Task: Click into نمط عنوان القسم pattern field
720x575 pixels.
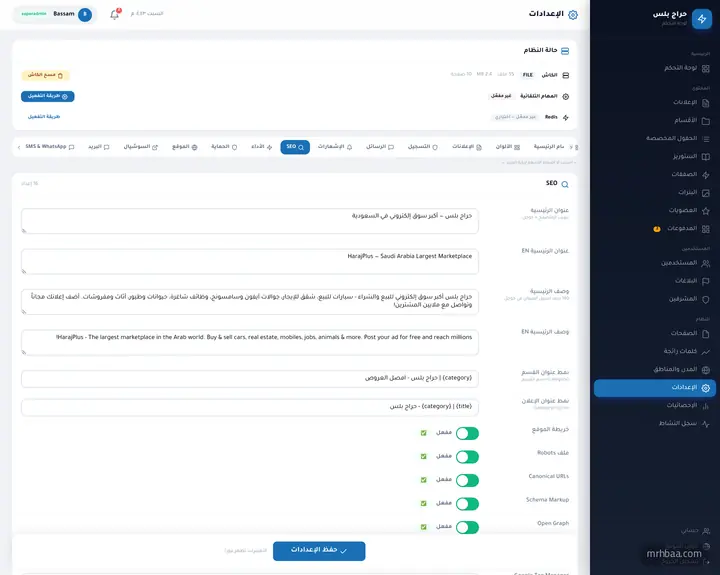Action: coord(250,378)
